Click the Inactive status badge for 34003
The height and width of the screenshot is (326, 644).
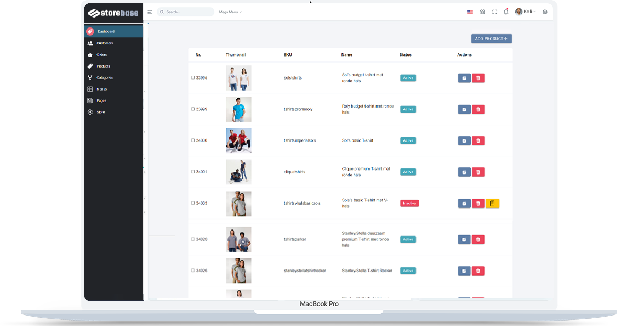tap(409, 203)
